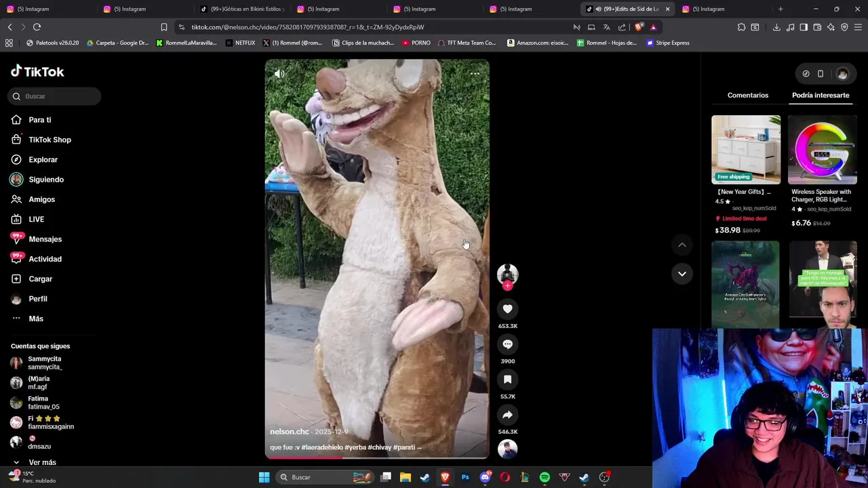Open comments via the speech bubble icon
This screenshot has height=488, width=868.
507,344
